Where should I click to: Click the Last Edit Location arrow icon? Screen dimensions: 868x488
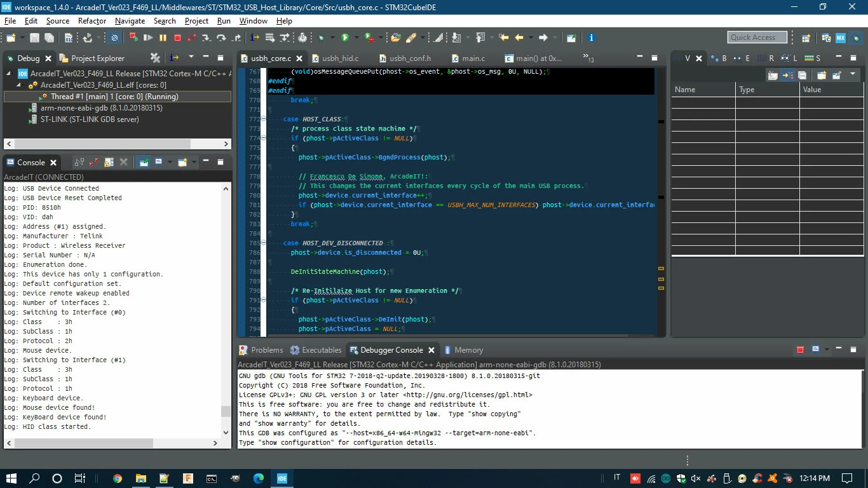point(504,38)
